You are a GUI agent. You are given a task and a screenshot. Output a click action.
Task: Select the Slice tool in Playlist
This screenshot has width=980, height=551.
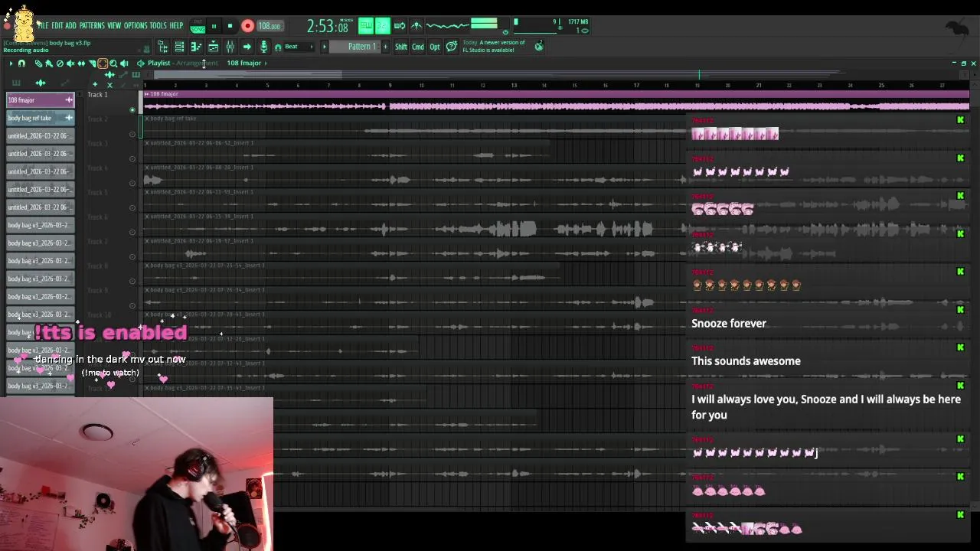pos(92,64)
